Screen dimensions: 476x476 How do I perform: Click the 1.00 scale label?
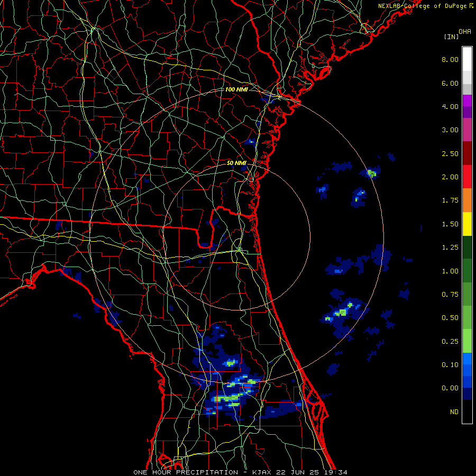coord(450,271)
